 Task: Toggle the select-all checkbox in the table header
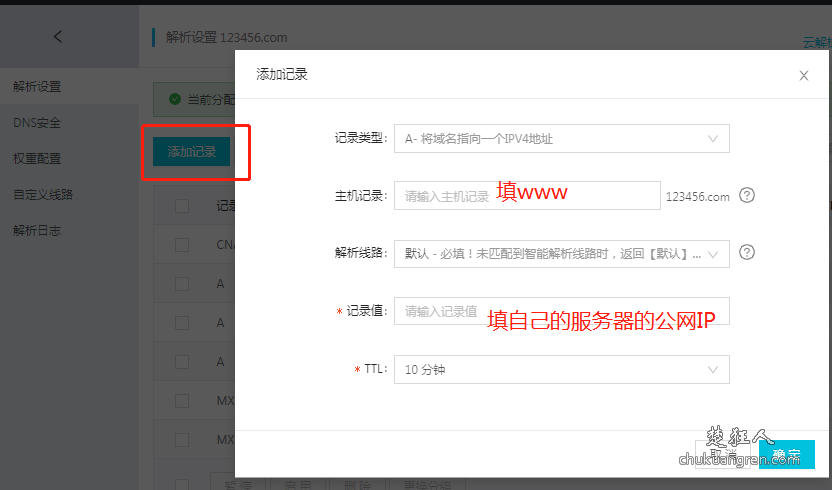[x=182, y=206]
